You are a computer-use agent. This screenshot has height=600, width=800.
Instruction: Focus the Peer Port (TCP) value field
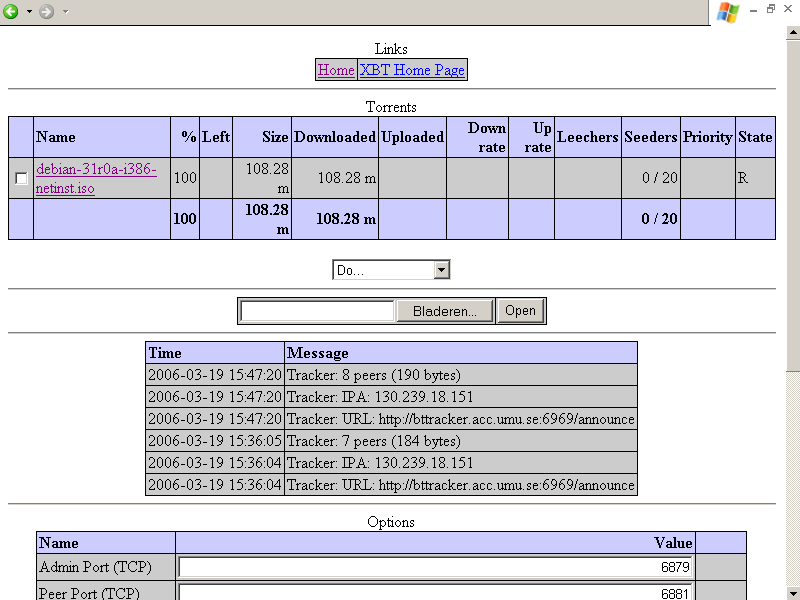pos(435,592)
